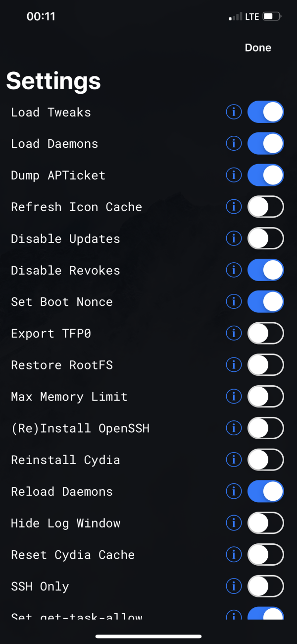Open info for Refresh Icon Cache

point(234,207)
